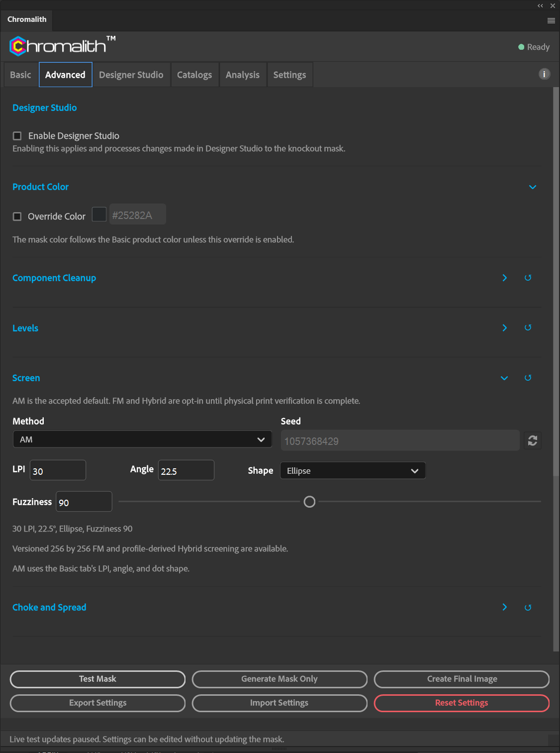Click the Choke and Spread heading
The width and height of the screenshot is (560, 753).
pos(49,607)
